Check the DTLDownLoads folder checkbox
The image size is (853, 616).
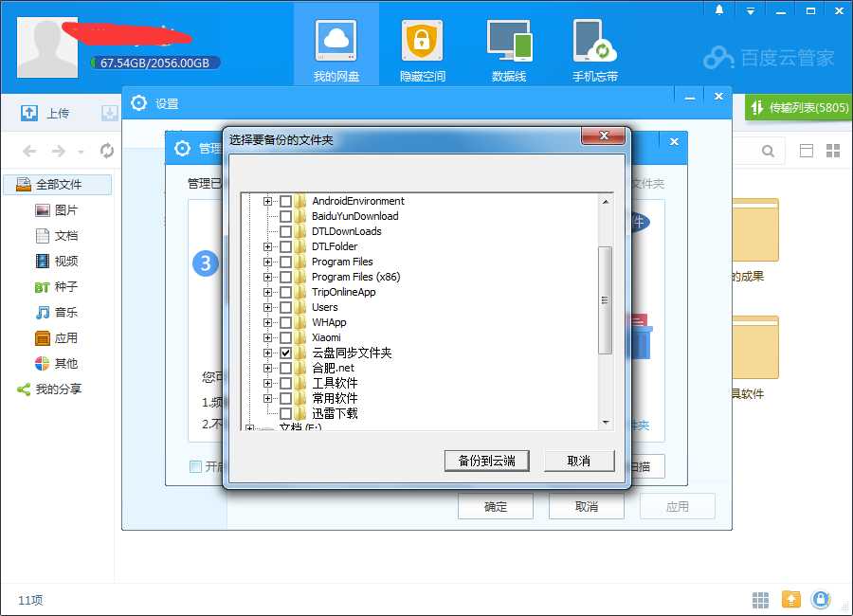click(285, 232)
